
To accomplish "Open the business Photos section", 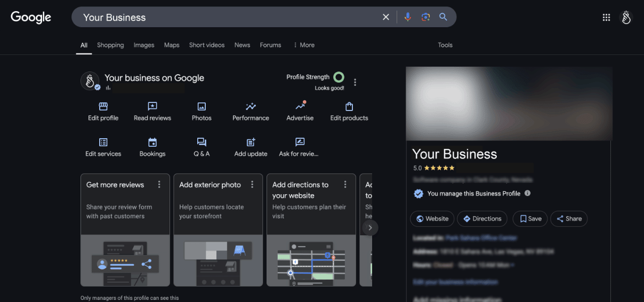I will (202, 112).
